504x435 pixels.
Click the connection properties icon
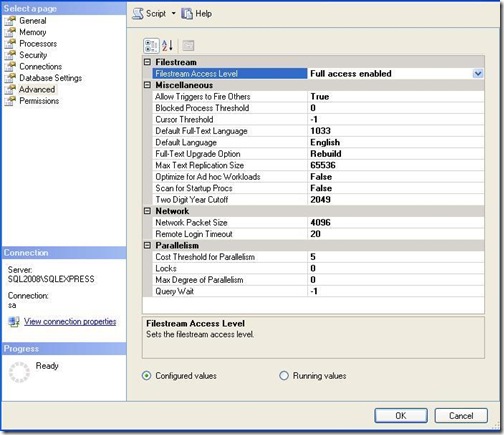click(x=14, y=322)
